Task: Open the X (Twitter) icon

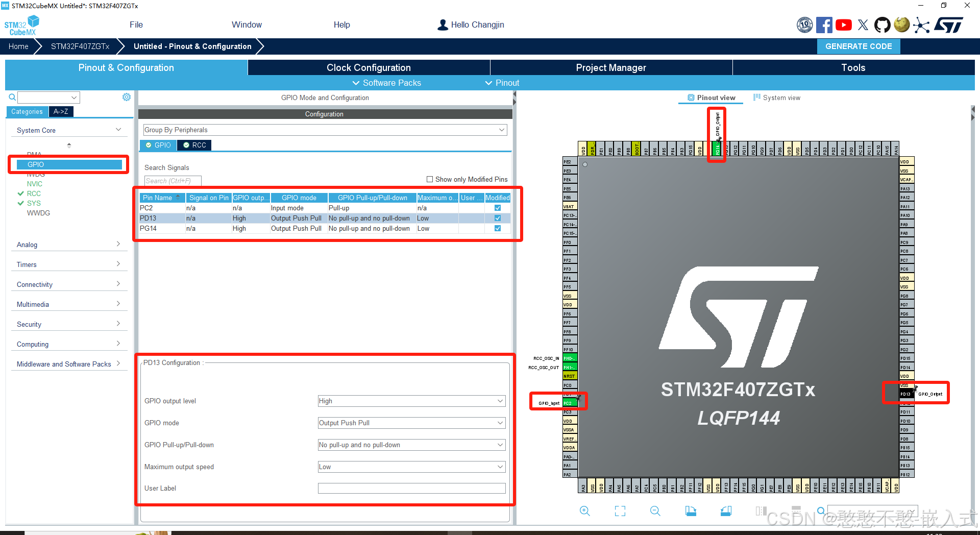Action: [863, 25]
